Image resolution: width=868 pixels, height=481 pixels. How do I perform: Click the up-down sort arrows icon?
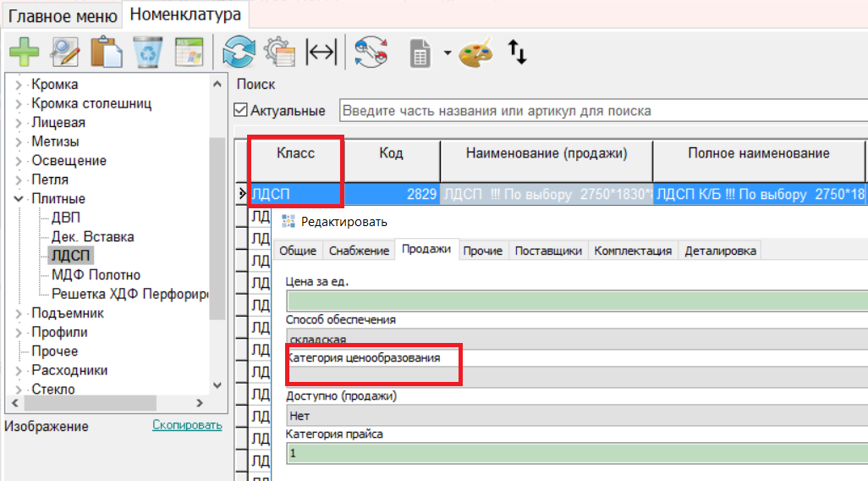517,53
